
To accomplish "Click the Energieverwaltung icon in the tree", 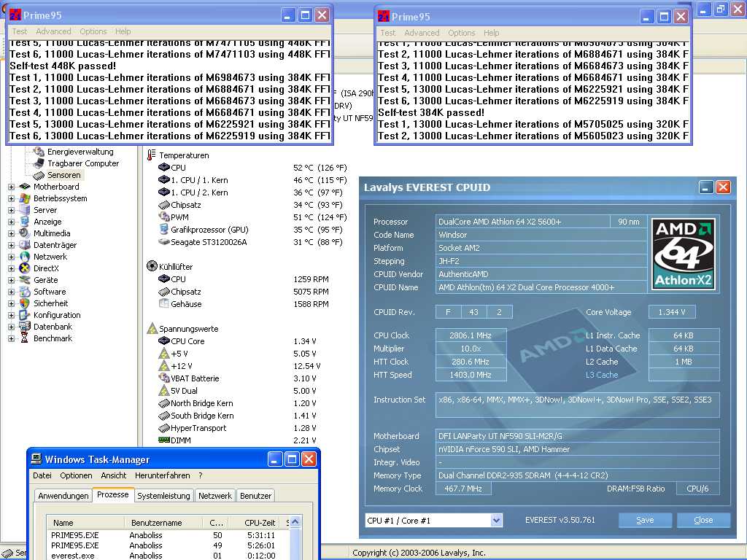I will (39, 152).
